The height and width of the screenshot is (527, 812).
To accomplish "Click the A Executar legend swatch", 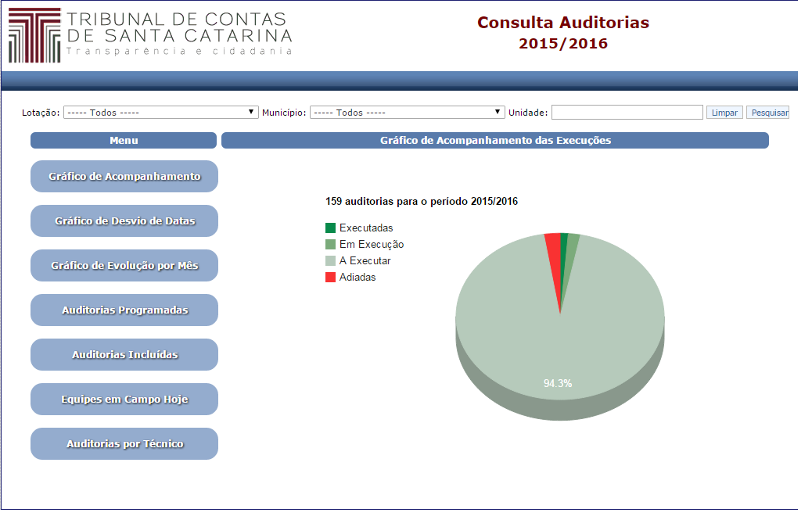I will [330, 261].
